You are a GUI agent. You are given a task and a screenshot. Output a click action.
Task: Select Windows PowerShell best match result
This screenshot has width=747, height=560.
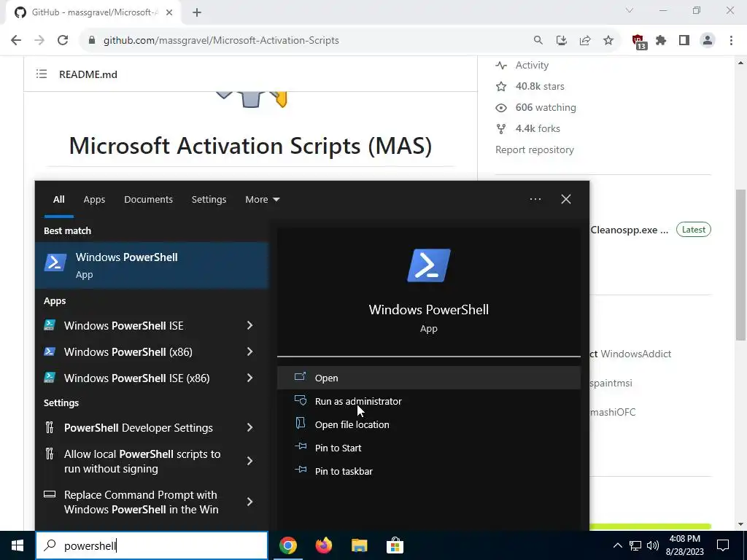[x=152, y=265]
